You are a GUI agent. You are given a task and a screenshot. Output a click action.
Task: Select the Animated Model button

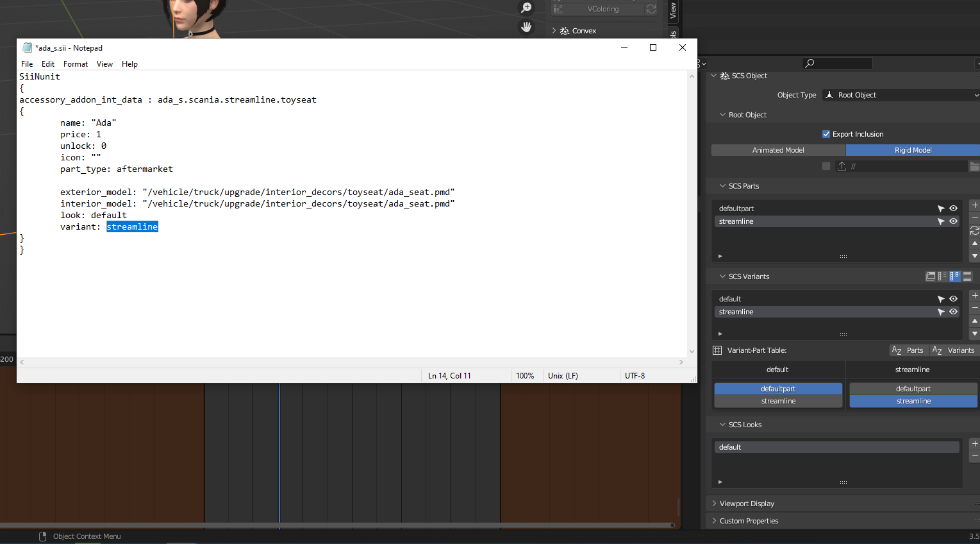click(x=778, y=150)
